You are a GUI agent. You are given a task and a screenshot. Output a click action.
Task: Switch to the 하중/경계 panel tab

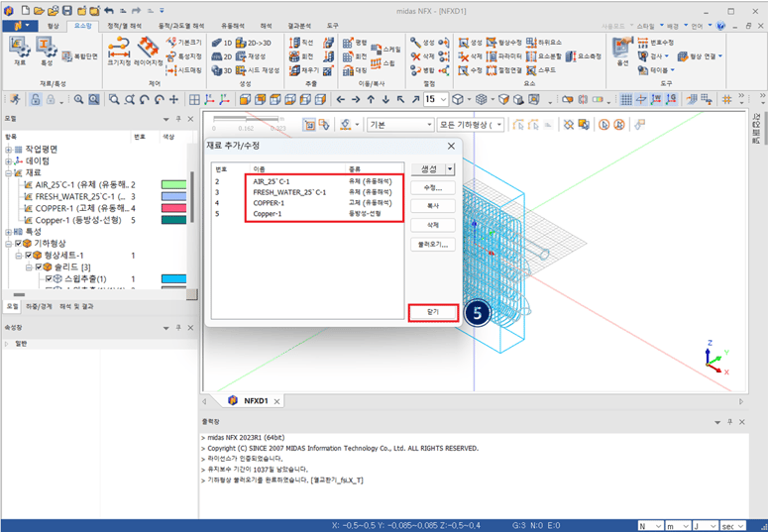(39, 307)
